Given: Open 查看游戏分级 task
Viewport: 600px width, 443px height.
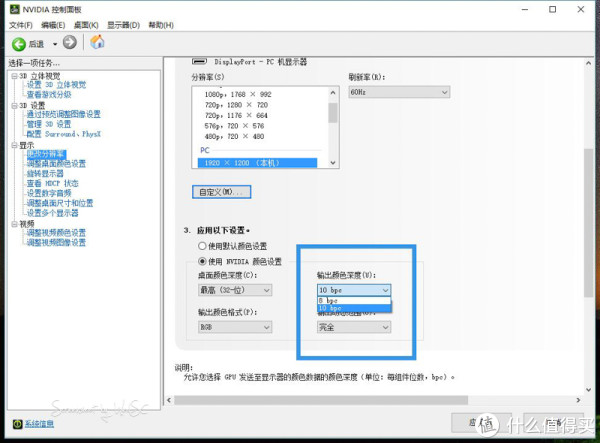Looking at the screenshot, I should coord(49,94).
